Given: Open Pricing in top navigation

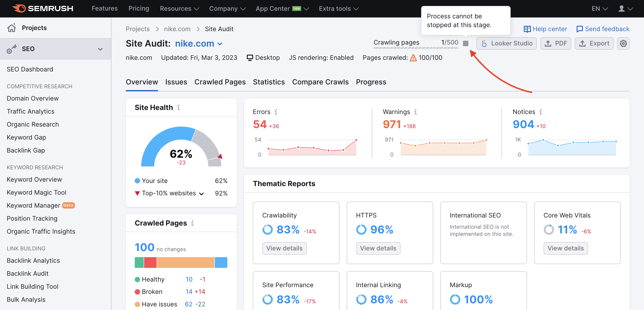Looking at the screenshot, I should (x=139, y=9).
